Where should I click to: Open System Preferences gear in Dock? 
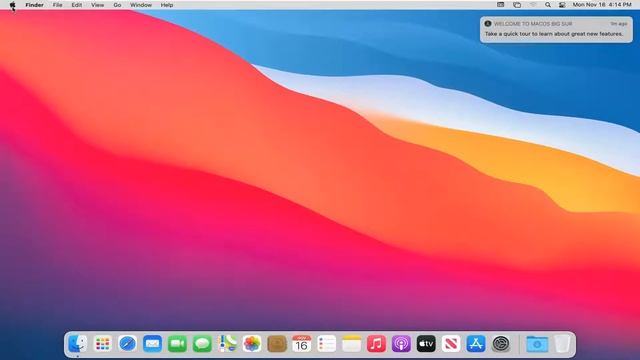(501, 344)
